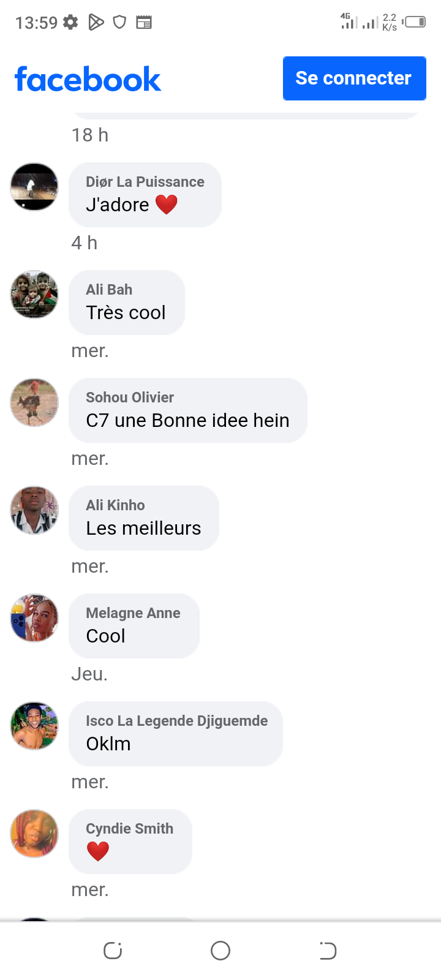The height and width of the screenshot is (980, 441).
Task: Open Diør La Puissance profile picture
Action: click(34, 187)
